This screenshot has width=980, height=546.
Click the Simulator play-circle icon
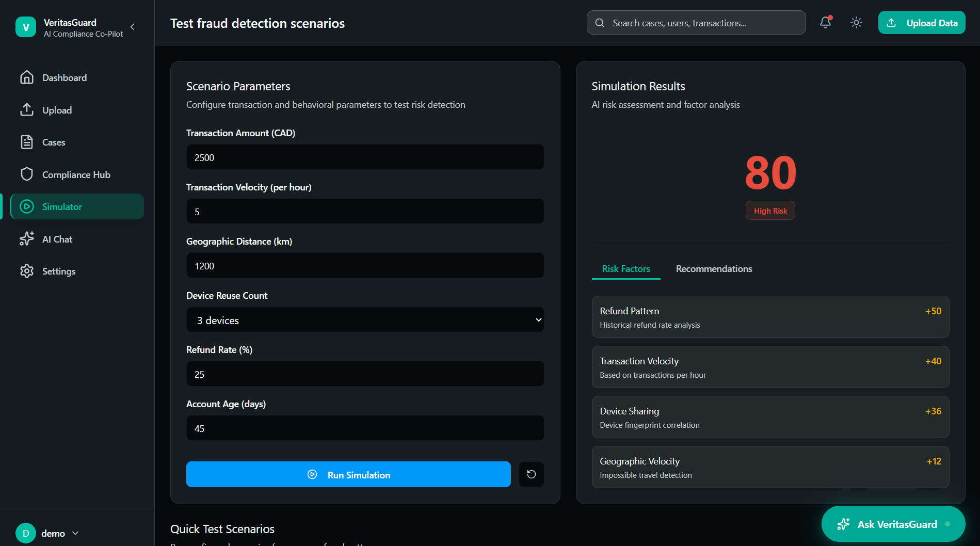click(27, 206)
